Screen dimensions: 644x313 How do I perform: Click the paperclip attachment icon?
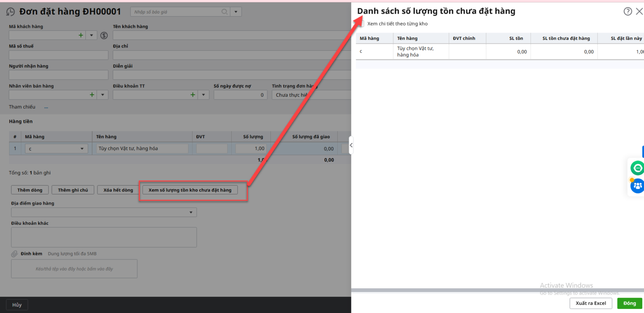point(14,254)
